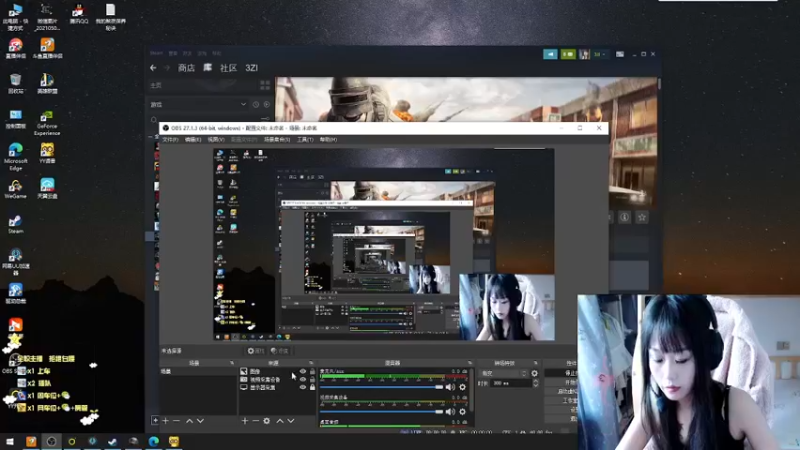Screen dimensions: 800x450
Task: Switch Steam to Big Picture mode
Action: coord(620,54)
